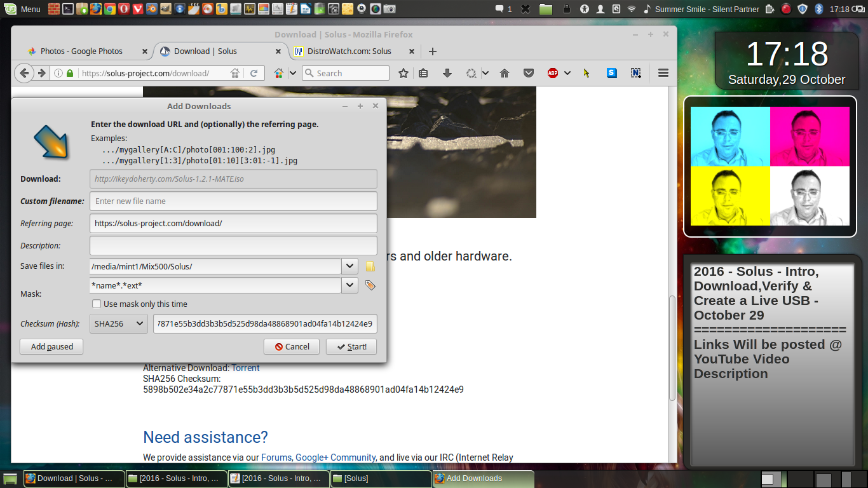Click the Firefox page vertical scrollbar
868x488 pixels.
pyautogui.click(x=672, y=348)
